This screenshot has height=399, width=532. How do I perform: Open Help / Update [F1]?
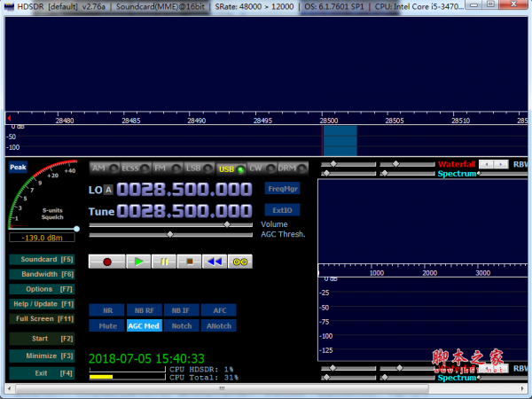[42, 304]
